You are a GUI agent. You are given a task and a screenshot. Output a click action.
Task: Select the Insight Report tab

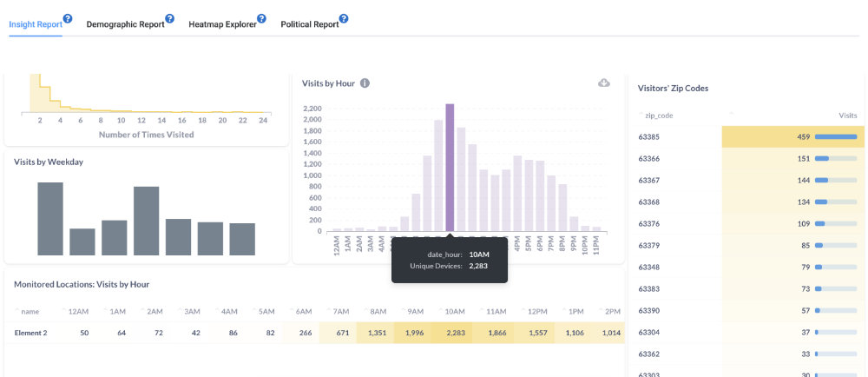click(35, 24)
